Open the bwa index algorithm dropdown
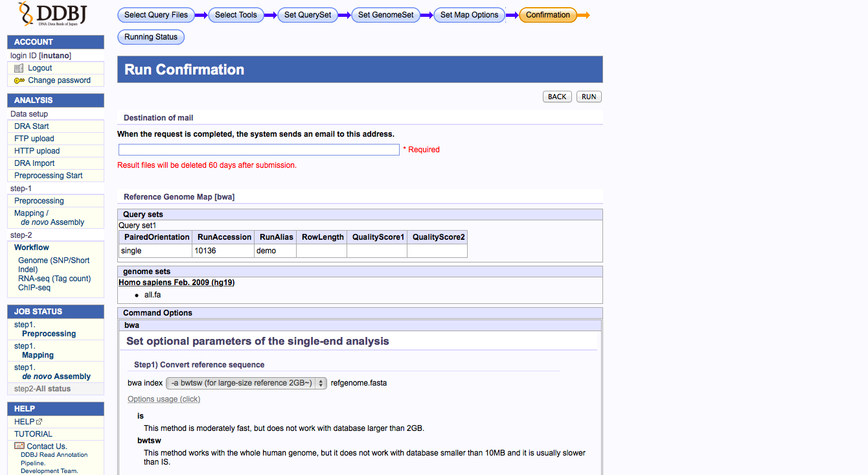Viewport: 868px width, 475px height. (246, 383)
